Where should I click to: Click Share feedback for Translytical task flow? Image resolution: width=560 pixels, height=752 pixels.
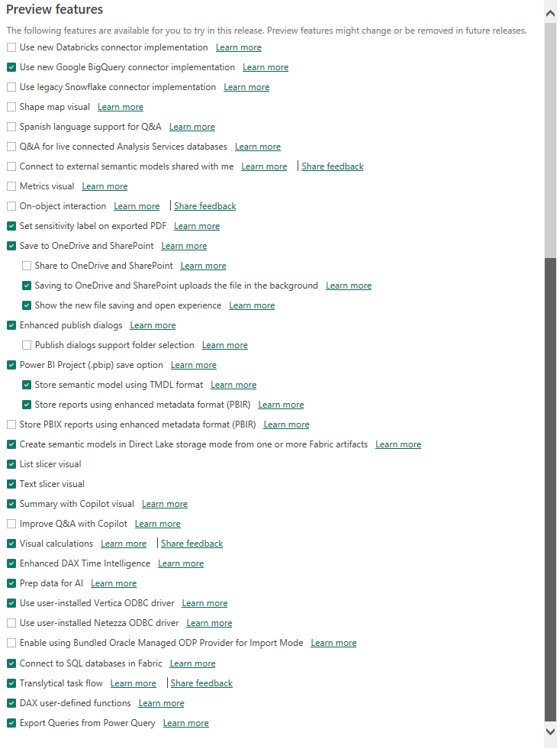201,684
